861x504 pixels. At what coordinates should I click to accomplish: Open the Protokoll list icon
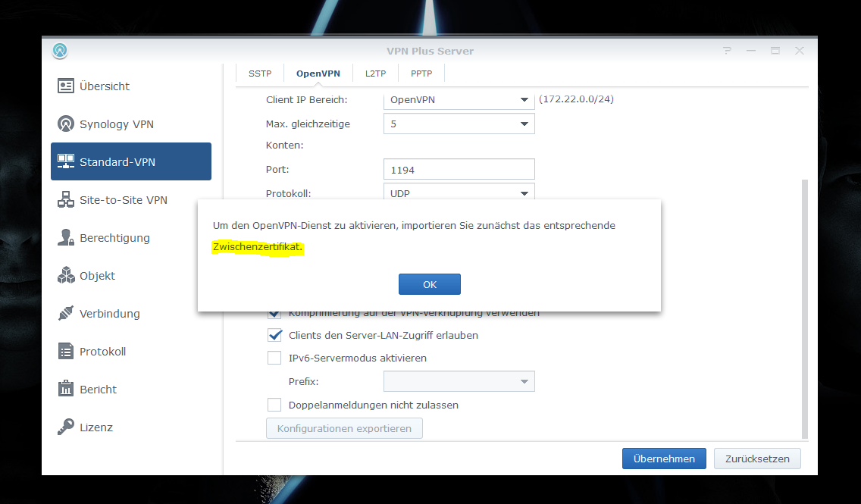point(66,351)
